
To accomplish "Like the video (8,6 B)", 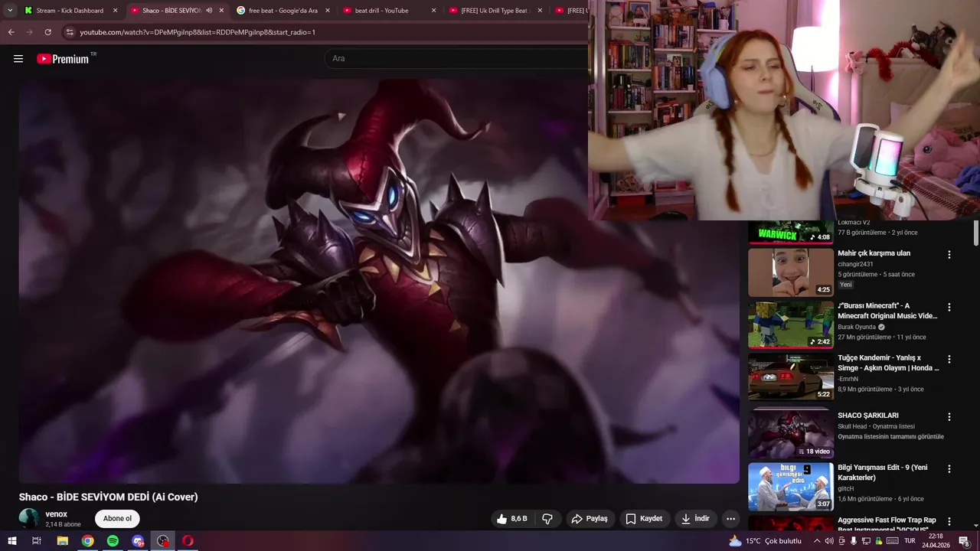I will (x=511, y=519).
